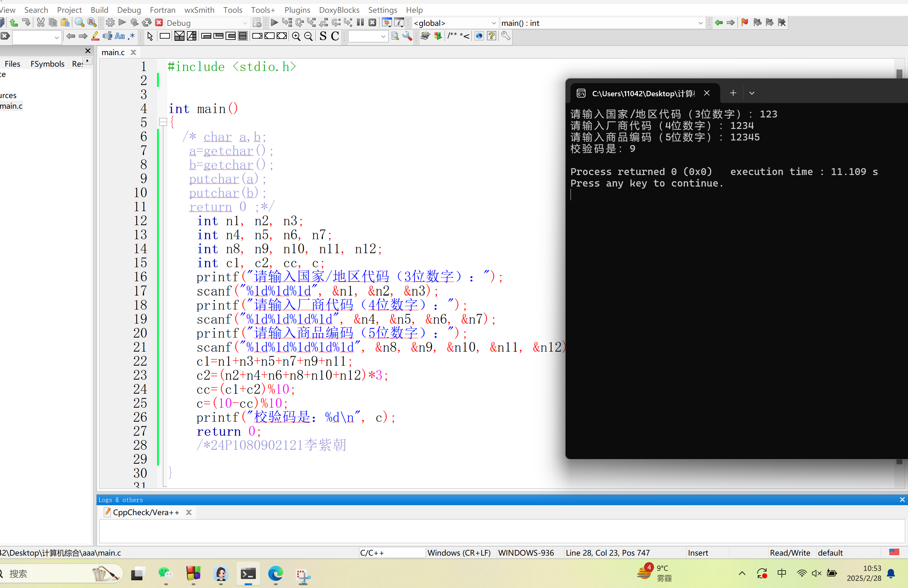Toggle comments with the C icon
The image size is (908, 588).
[335, 36]
